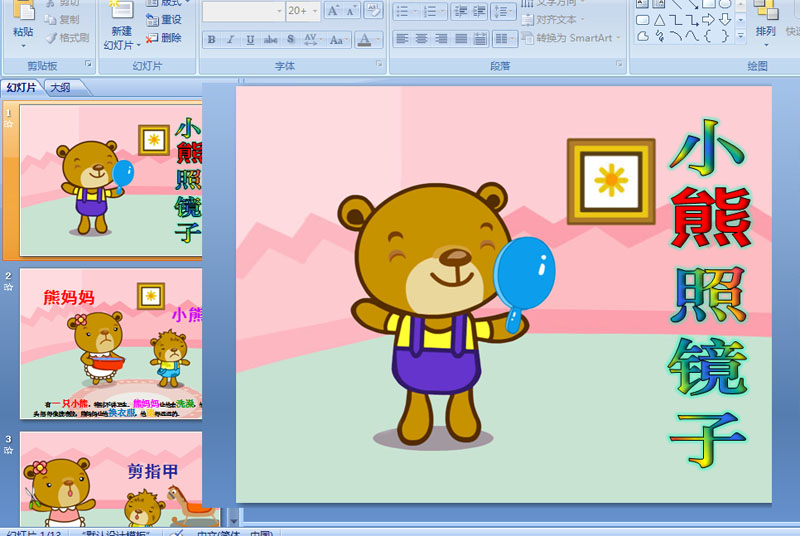Open the Paste options dropdown arrow
800x536 pixels.
click(23, 46)
